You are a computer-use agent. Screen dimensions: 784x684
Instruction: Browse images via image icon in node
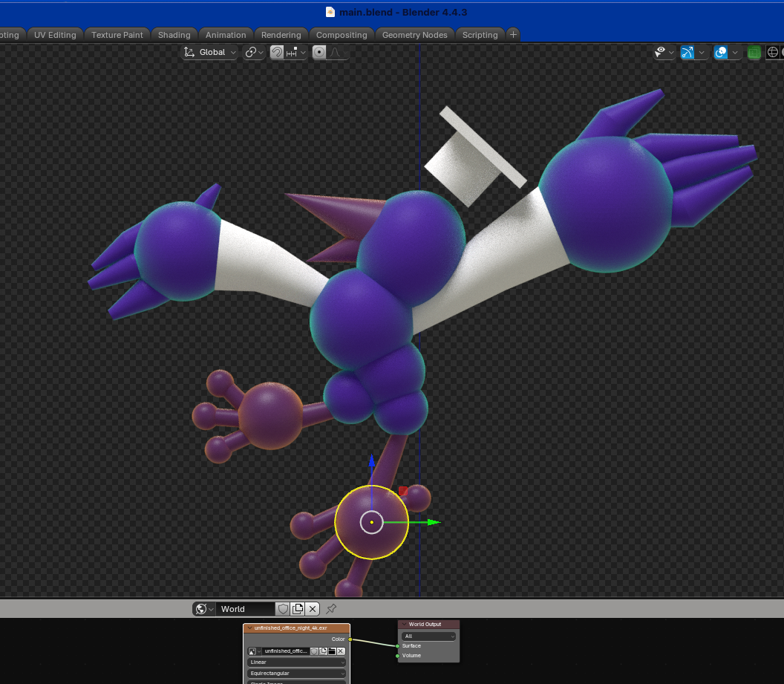coord(254,651)
